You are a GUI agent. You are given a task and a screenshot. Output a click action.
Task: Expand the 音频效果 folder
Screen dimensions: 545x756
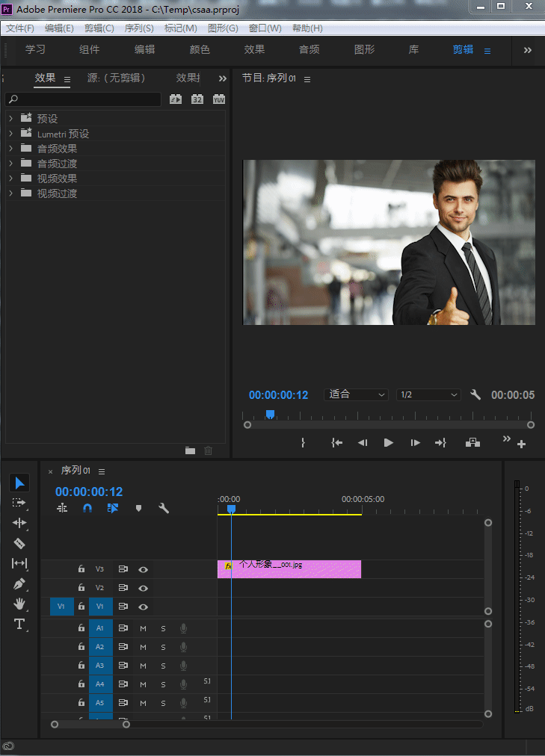[10, 149]
